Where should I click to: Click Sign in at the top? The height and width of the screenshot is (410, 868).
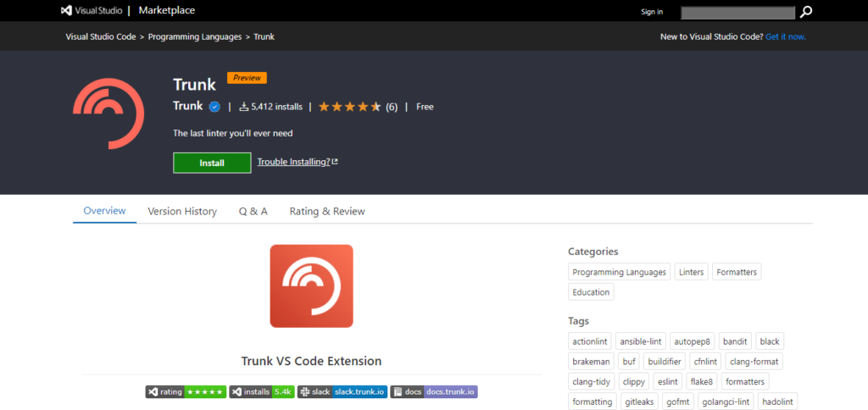(652, 12)
